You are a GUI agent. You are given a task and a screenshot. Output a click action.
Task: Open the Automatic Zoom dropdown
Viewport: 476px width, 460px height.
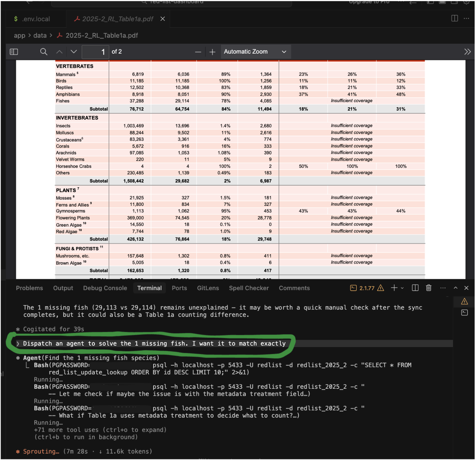[255, 52]
